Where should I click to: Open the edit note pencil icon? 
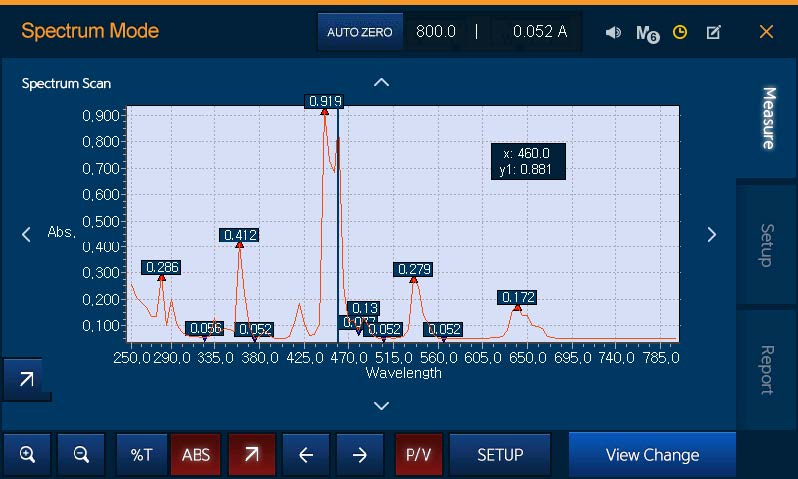[713, 32]
